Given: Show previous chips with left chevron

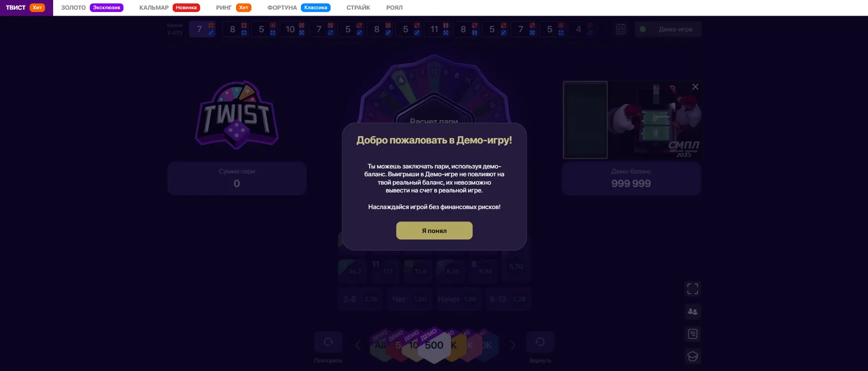Looking at the screenshot, I should tap(358, 345).
